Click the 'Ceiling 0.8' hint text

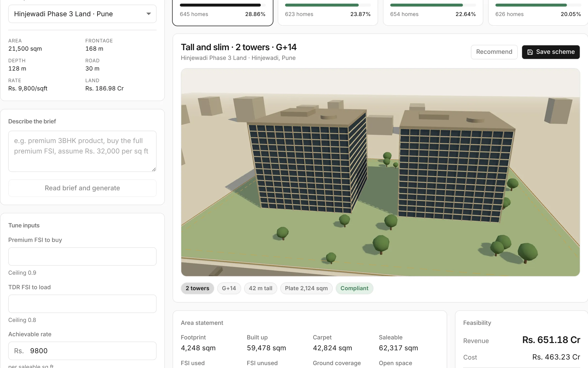tap(22, 320)
